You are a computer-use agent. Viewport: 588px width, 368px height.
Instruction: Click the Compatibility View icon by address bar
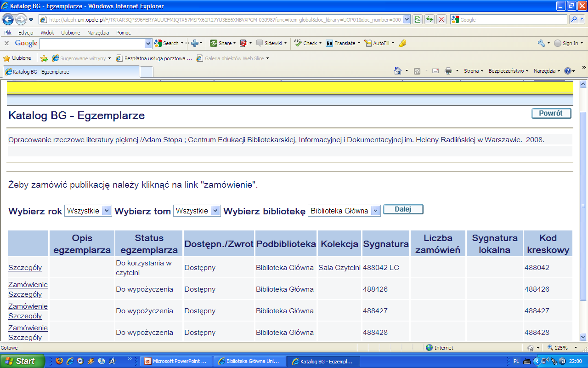pos(418,19)
